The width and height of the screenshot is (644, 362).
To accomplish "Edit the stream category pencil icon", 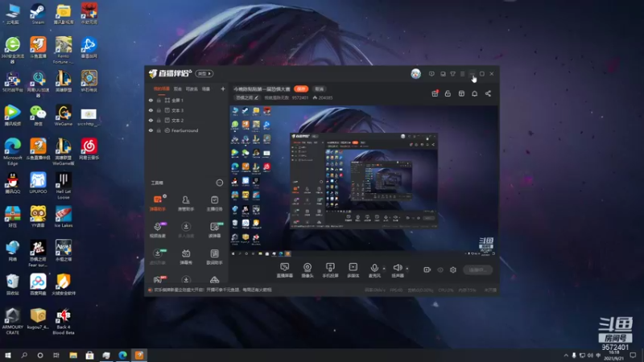I will [257, 97].
